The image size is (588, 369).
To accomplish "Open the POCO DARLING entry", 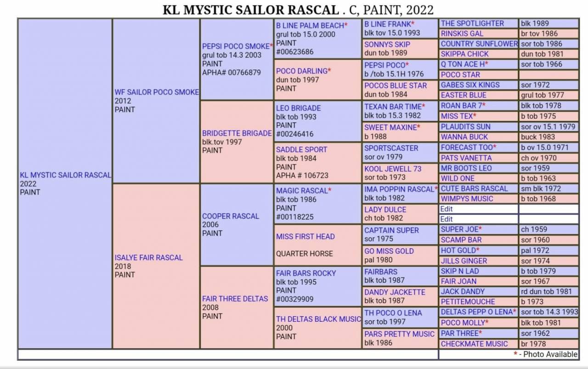I will pyautogui.click(x=301, y=71).
